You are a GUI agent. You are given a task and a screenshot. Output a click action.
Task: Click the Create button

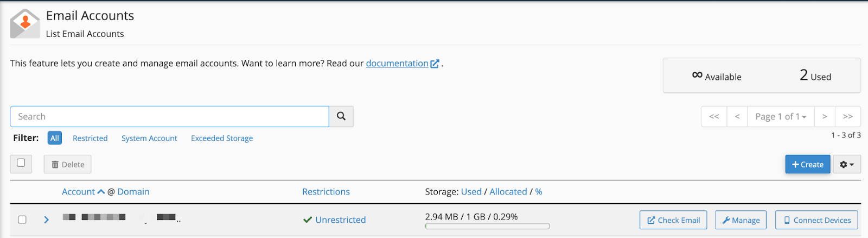click(808, 164)
